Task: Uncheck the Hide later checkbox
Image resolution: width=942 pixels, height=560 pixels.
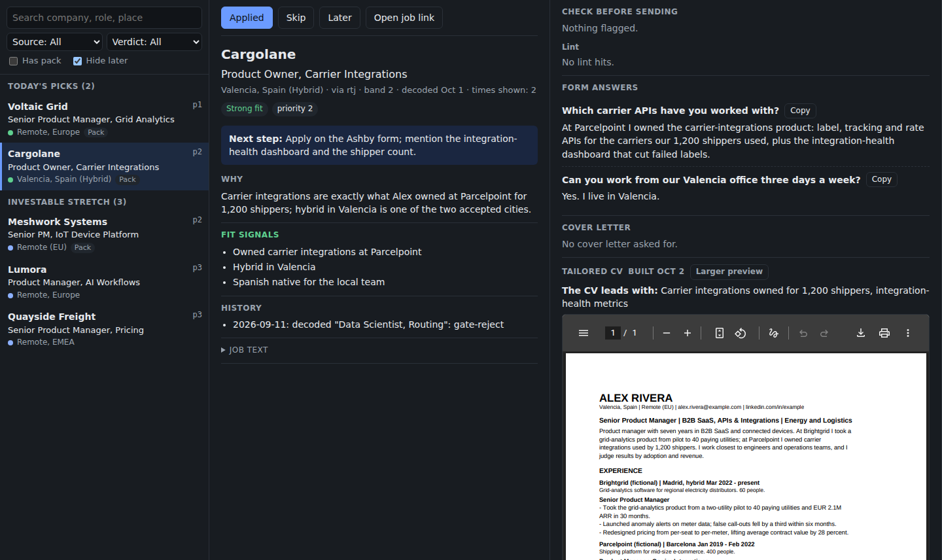Action: tap(77, 61)
